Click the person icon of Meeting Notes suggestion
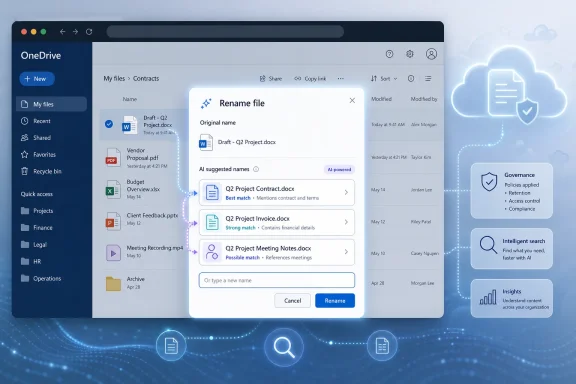This screenshot has width=576, height=384. coord(212,252)
